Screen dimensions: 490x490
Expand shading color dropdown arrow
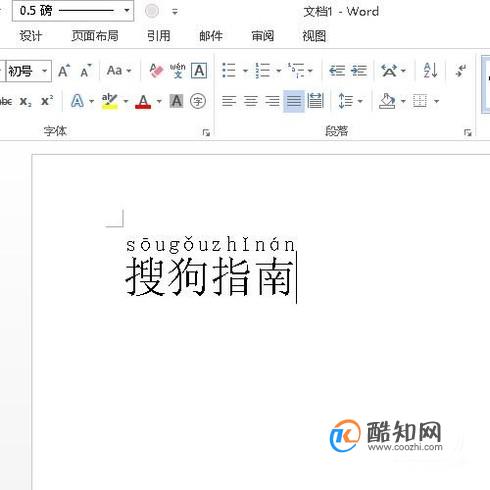click(403, 101)
